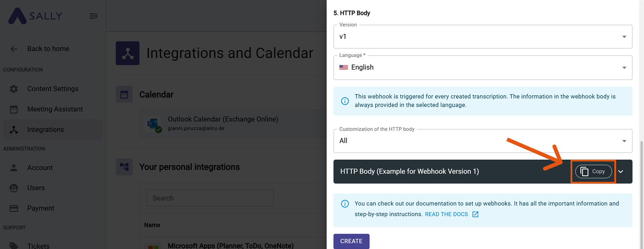Open Content Settings gear icon
This screenshot has height=249, width=644.
(x=14, y=89)
